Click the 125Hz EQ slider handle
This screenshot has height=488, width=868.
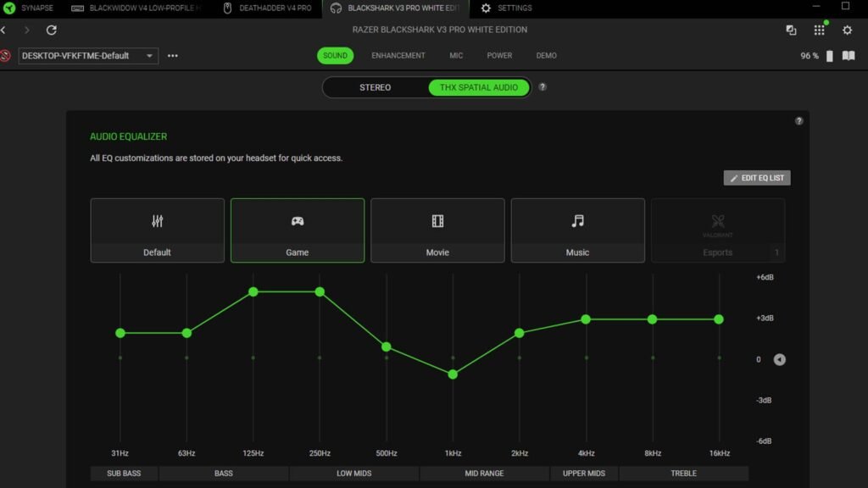click(x=253, y=291)
